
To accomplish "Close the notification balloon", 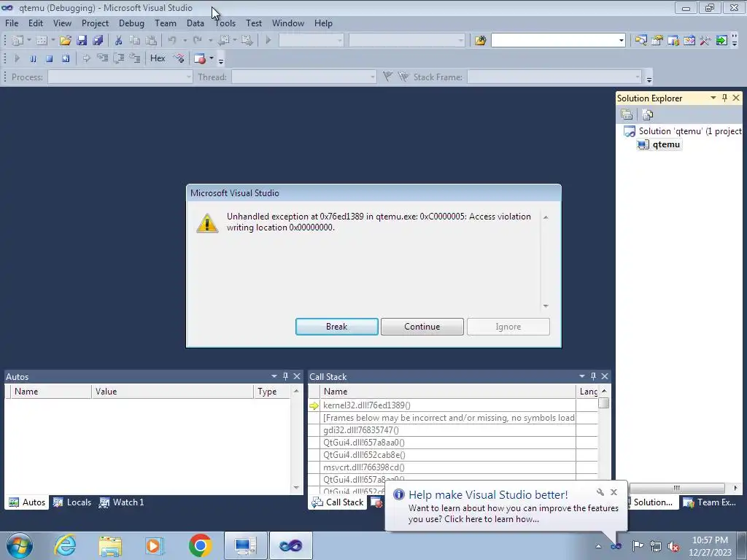I will (x=614, y=492).
